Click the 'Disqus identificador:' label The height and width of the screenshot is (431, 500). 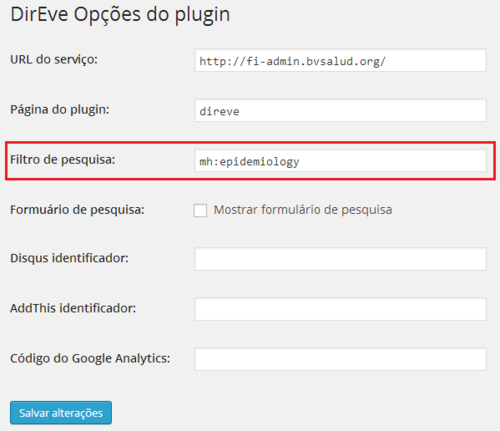69,258
